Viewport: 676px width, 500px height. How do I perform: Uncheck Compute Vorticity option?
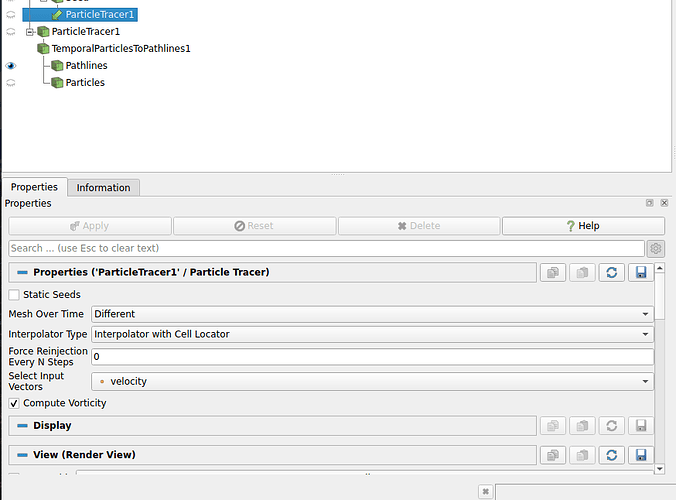point(14,403)
